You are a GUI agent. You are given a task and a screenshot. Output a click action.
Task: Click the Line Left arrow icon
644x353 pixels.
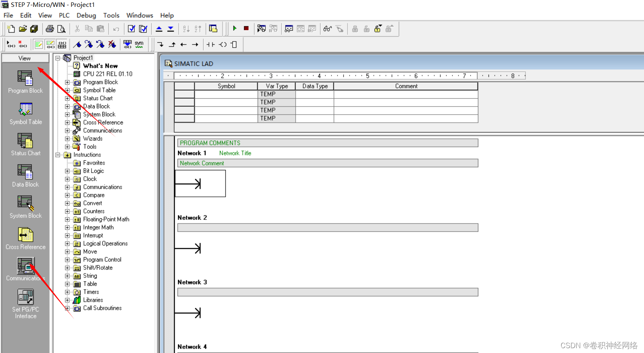183,44
